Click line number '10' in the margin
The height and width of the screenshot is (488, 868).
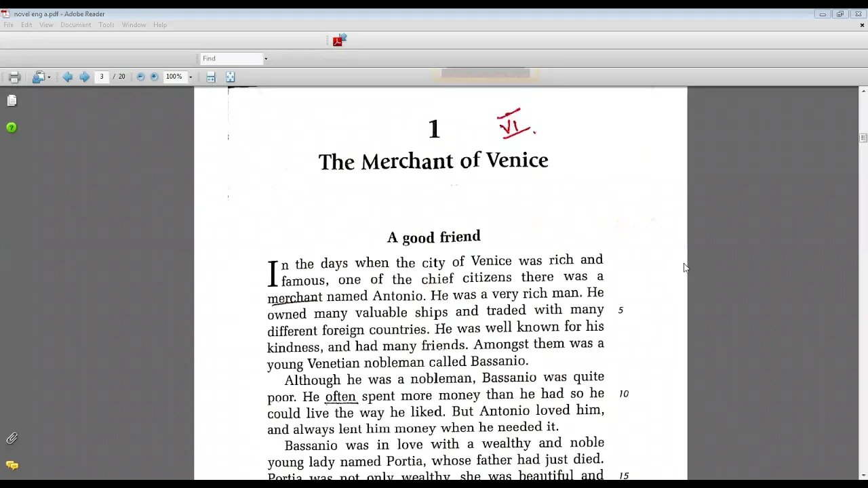point(624,394)
